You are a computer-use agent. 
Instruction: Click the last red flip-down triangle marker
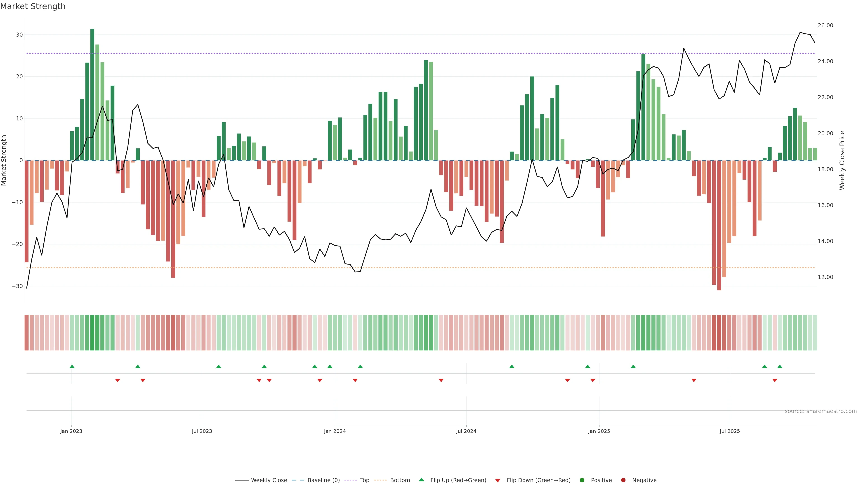point(775,380)
